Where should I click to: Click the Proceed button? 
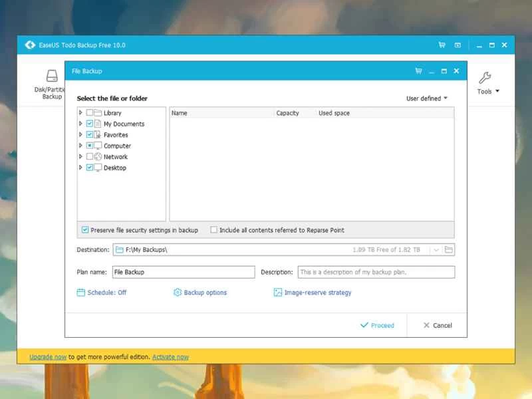[378, 325]
